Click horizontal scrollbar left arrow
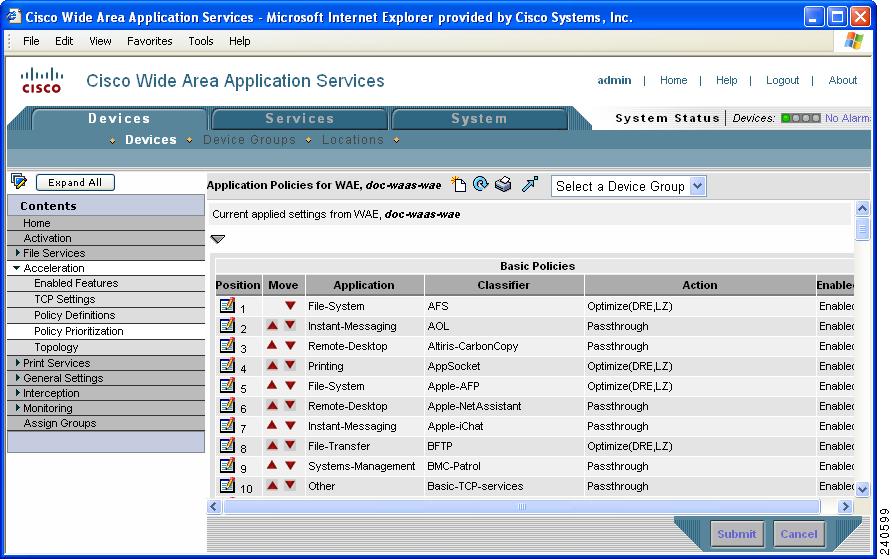 [x=214, y=506]
